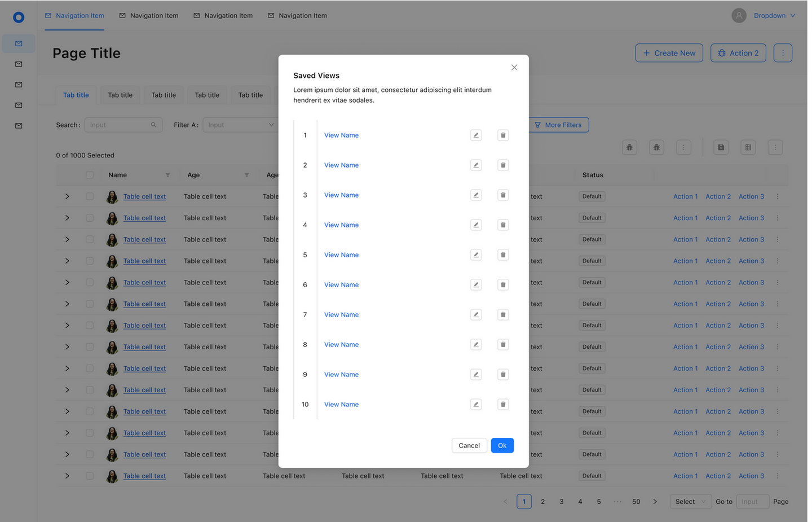Delete the saved view numbered 7
Image resolution: width=812 pixels, height=522 pixels.
pos(503,315)
